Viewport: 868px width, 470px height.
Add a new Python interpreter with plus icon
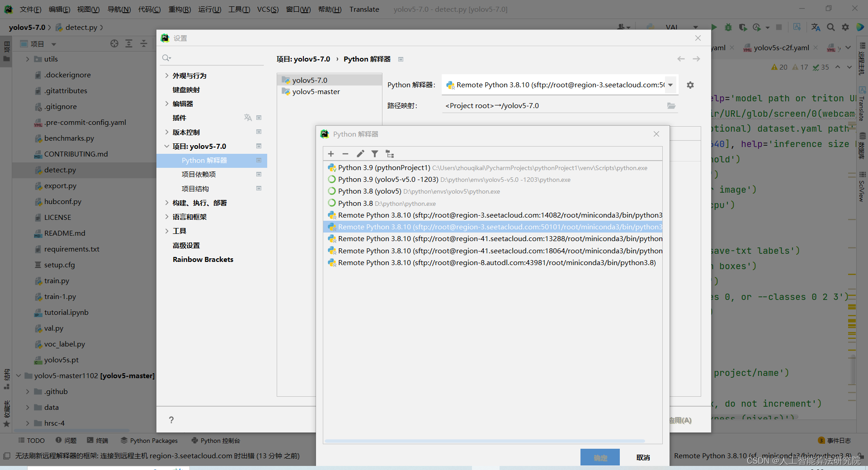click(331, 154)
